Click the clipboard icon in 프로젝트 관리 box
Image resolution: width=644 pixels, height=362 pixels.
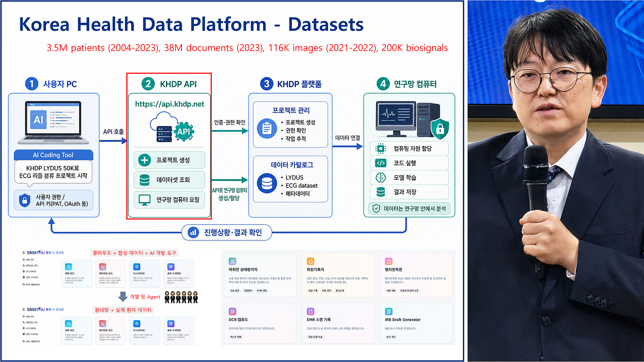tap(267, 128)
